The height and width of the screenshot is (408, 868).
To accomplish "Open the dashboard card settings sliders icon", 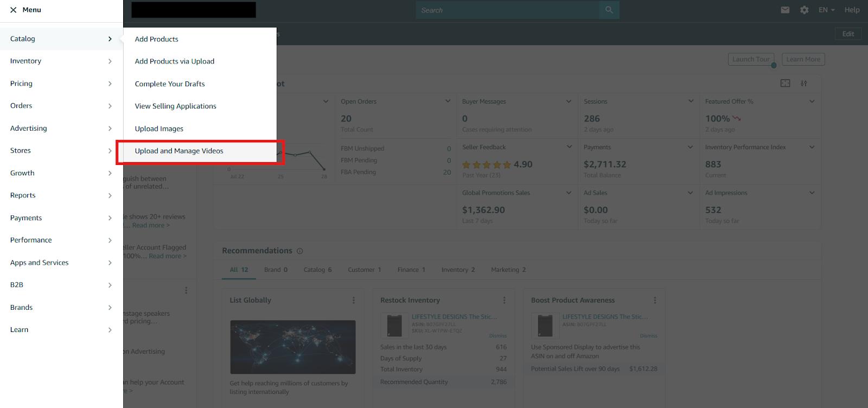I will (x=804, y=83).
